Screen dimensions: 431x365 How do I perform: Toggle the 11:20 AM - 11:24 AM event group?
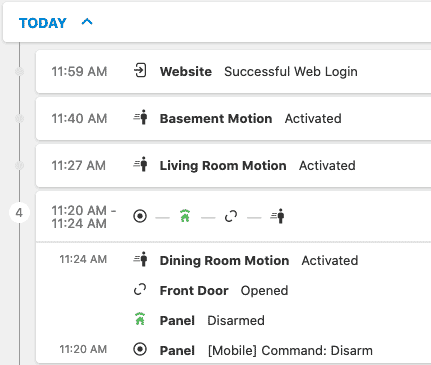[233, 217]
